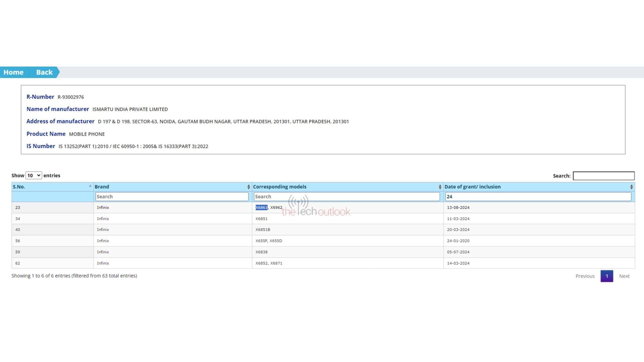Viewport: 644px width, 362px height.
Task: Click the 24-01-2020 date cell
Action: point(458,241)
